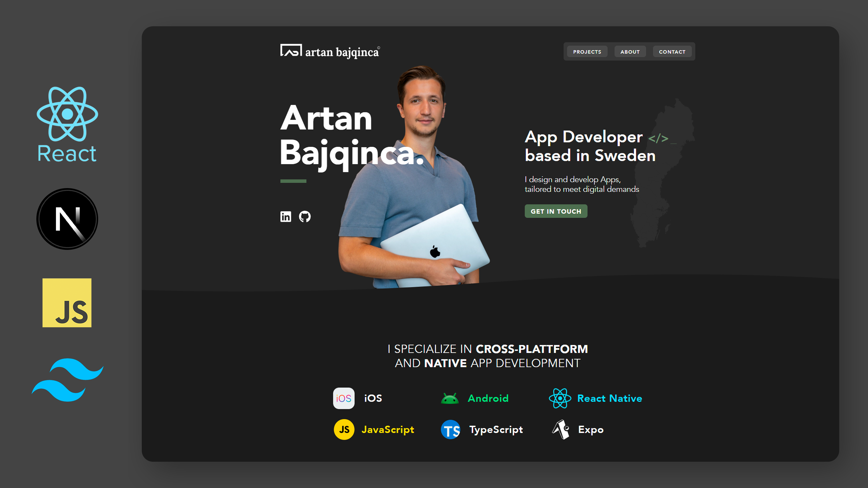Click the yellow JS square logo
Image resolution: width=868 pixels, height=488 pixels.
(x=67, y=302)
